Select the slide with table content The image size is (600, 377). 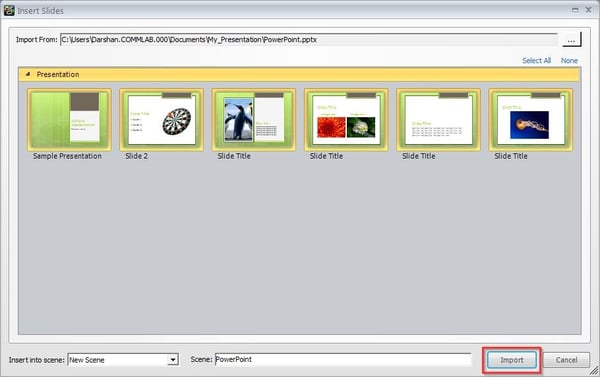pos(439,120)
